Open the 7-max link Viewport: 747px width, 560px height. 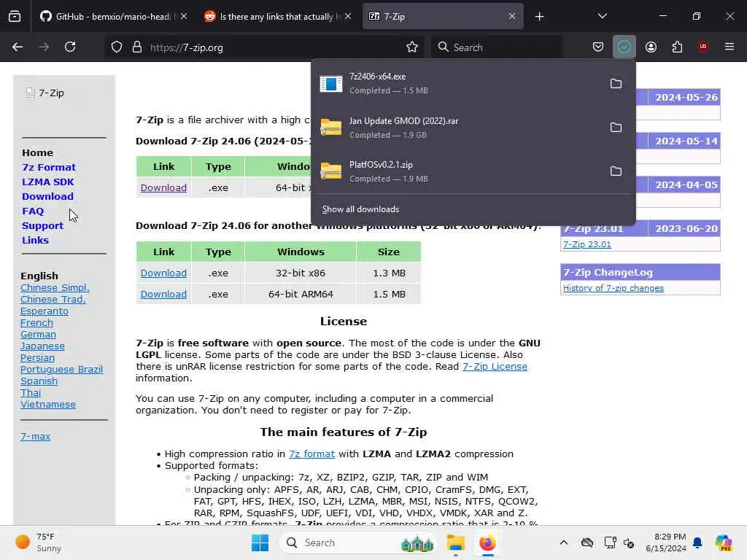pyautogui.click(x=35, y=436)
